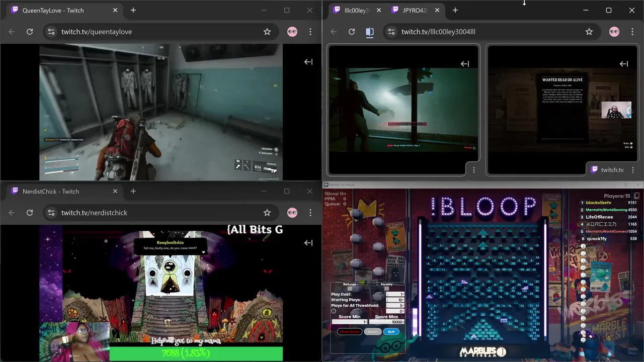This screenshot has height=362, width=644.
Task: Click the Players count icon in Marbles
Action: [636, 196]
